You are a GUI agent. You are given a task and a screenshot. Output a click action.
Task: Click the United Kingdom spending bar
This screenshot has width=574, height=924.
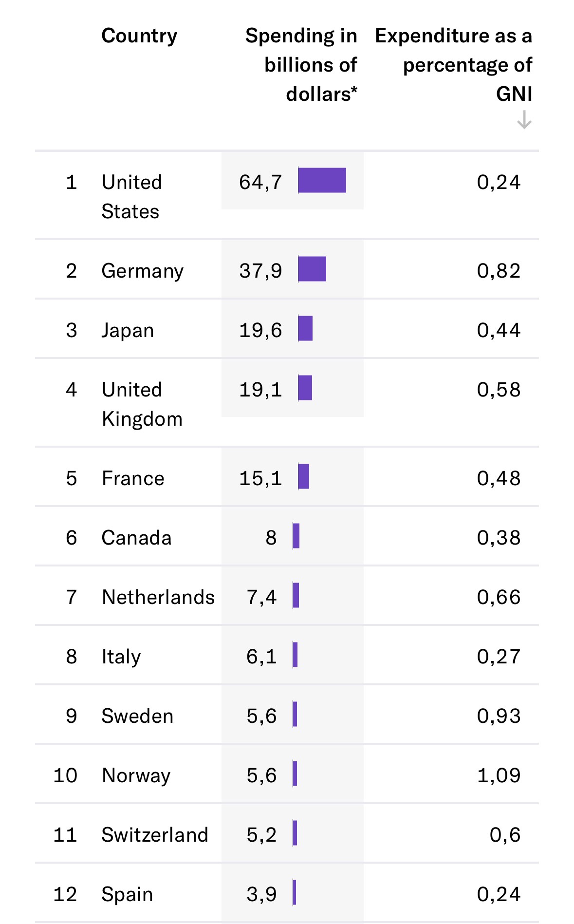coord(305,388)
